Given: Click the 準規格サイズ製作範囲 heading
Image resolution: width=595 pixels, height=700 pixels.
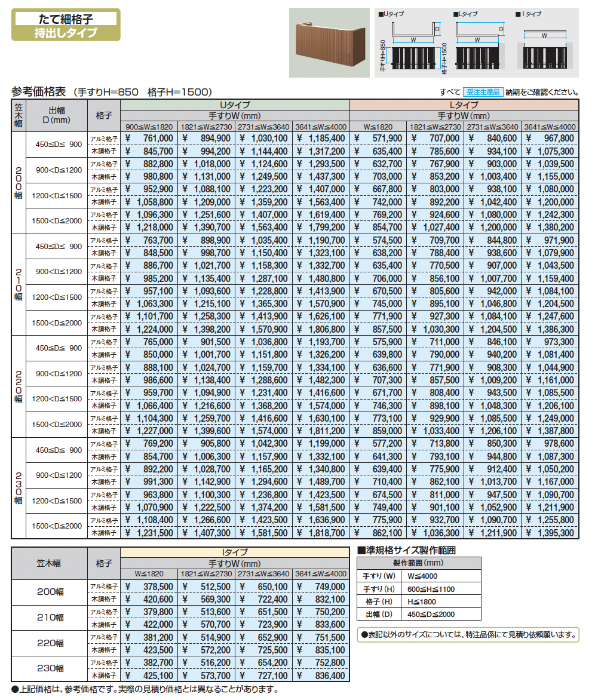Looking at the screenshot, I should 406,551.
